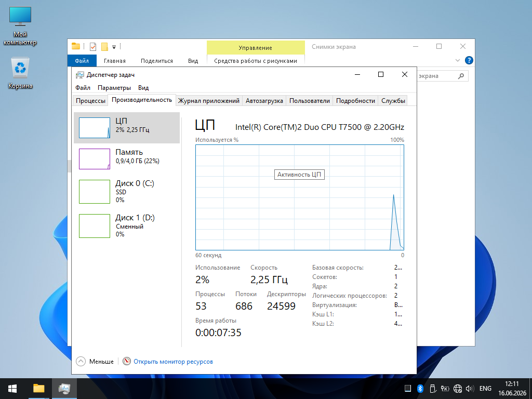Select the Корзина desktop icon
The width and height of the screenshot is (532, 399).
tap(20, 73)
